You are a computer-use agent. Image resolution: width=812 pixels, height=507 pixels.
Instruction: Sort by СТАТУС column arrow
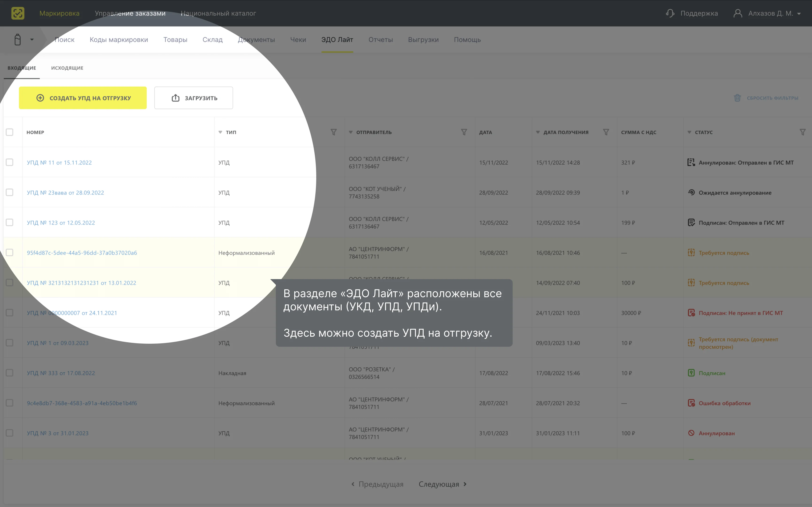(x=689, y=132)
